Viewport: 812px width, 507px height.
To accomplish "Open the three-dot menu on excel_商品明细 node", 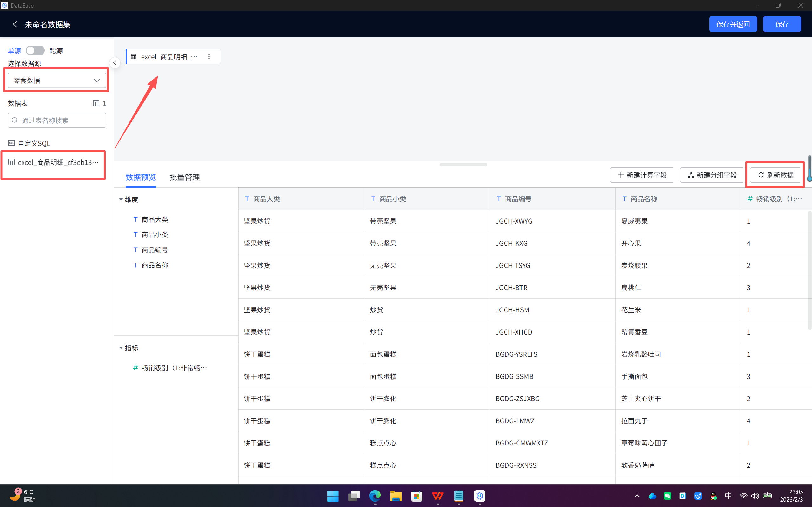I will pos(209,57).
